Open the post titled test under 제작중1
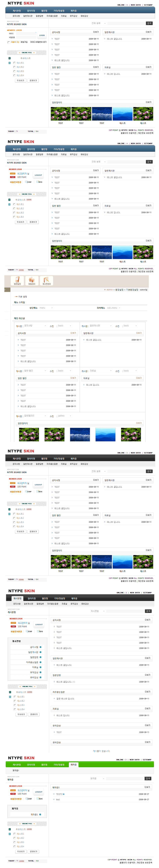This screenshot has width=159, height=868. pos(58,799)
